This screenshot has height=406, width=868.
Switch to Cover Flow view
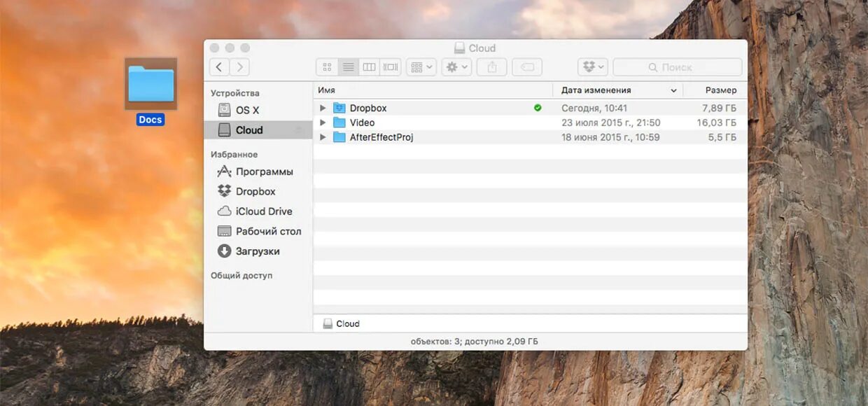tap(391, 67)
